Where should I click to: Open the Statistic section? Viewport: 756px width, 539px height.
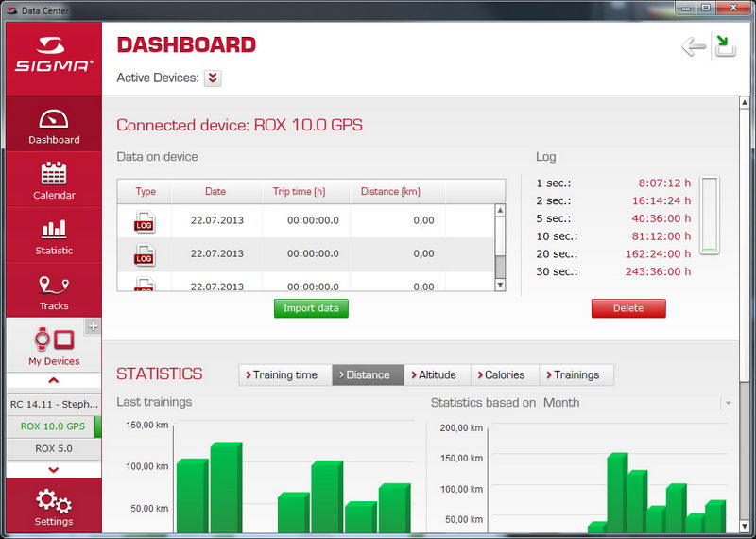pyautogui.click(x=54, y=235)
